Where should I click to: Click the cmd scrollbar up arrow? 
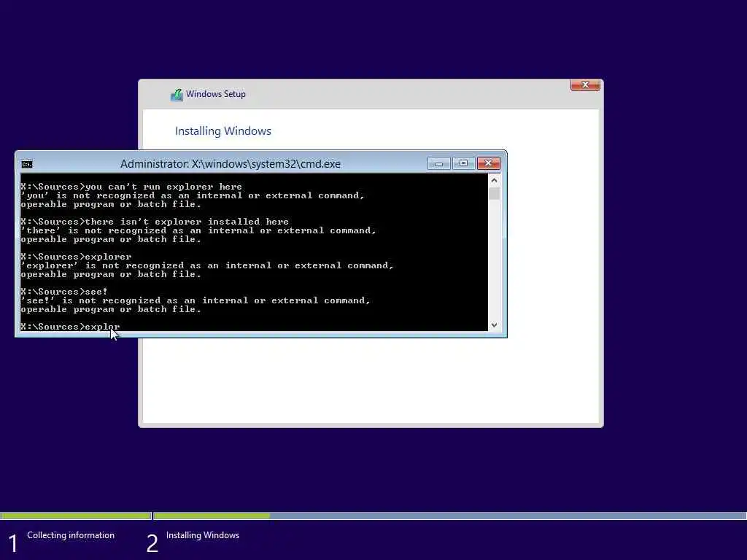(494, 181)
